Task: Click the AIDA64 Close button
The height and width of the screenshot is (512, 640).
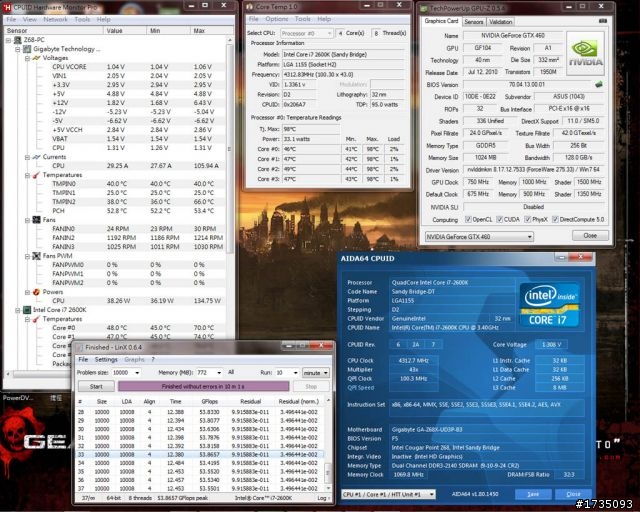Action: pyautogui.click(x=573, y=494)
